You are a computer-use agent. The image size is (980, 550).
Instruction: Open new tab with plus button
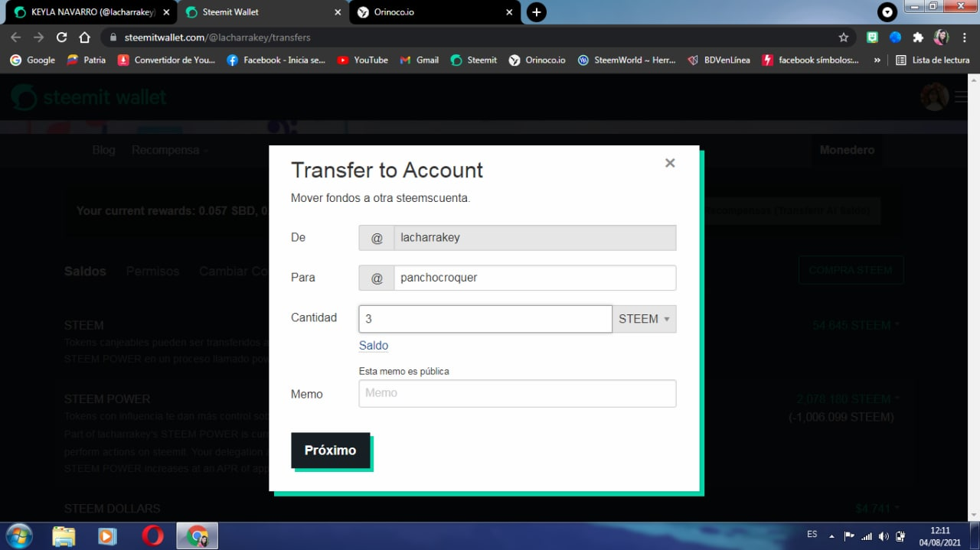tap(537, 12)
